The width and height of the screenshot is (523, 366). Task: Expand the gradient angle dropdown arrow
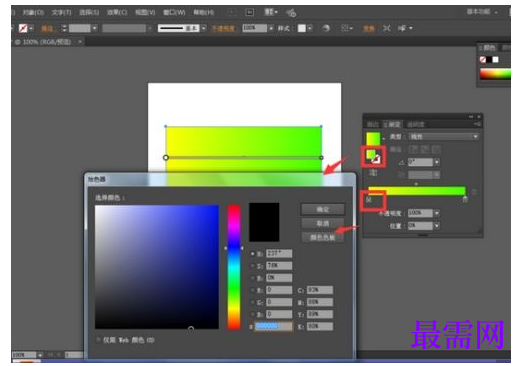[x=437, y=162]
